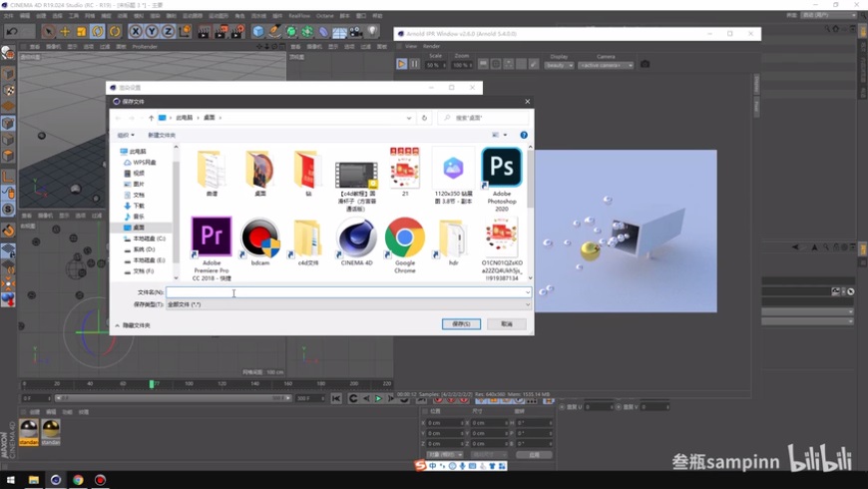Open the RealFlow menu in main menu bar
Screen dimensions: 868x489
coord(299,16)
